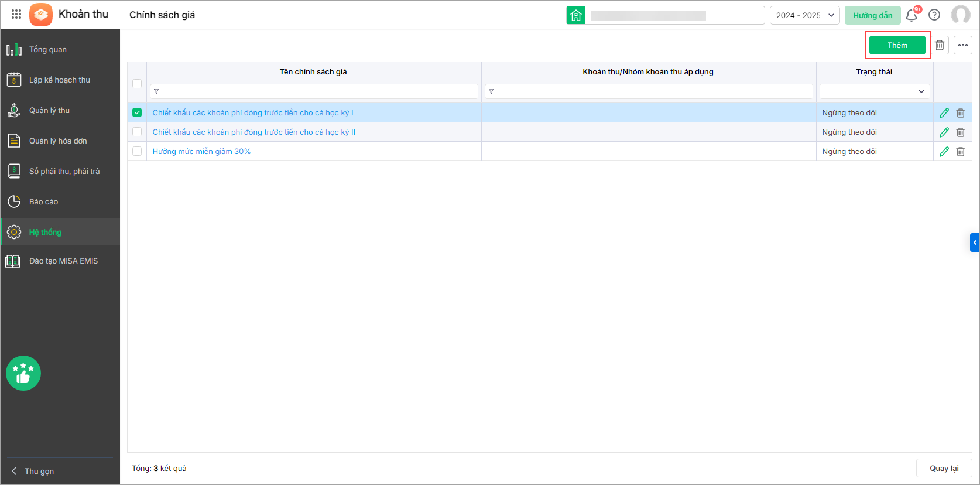
Task: Open the notifications bell
Action: tap(912, 15)
